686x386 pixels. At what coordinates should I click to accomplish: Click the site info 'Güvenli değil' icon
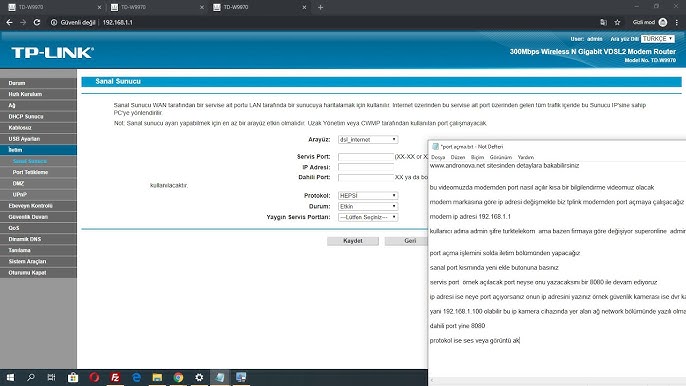click(54, 22)
